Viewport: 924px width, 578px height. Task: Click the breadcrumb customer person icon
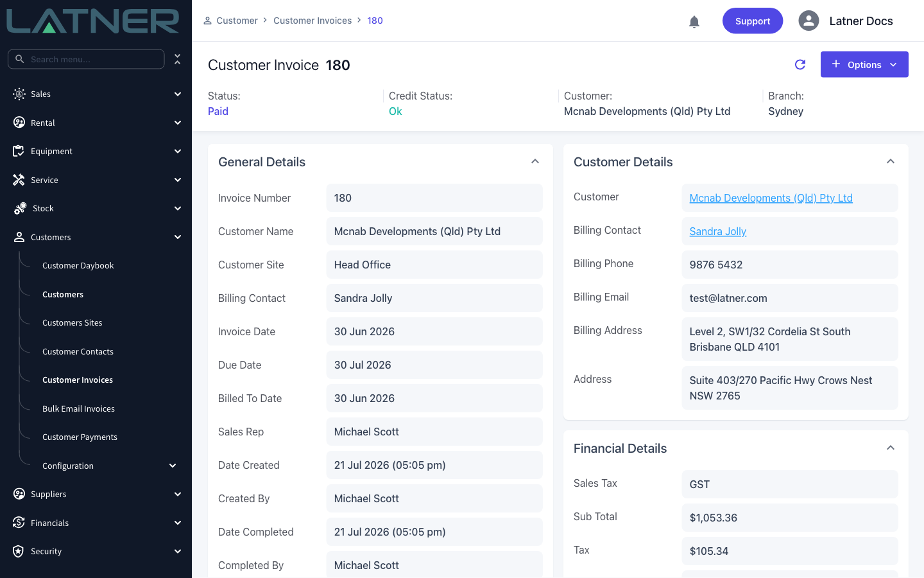click(x=208, y=21)
